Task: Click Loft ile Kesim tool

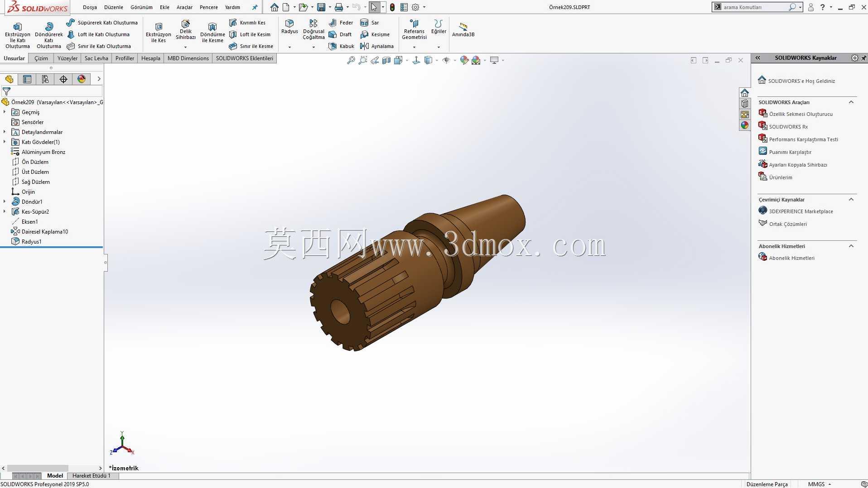Action: pos(250,34)
